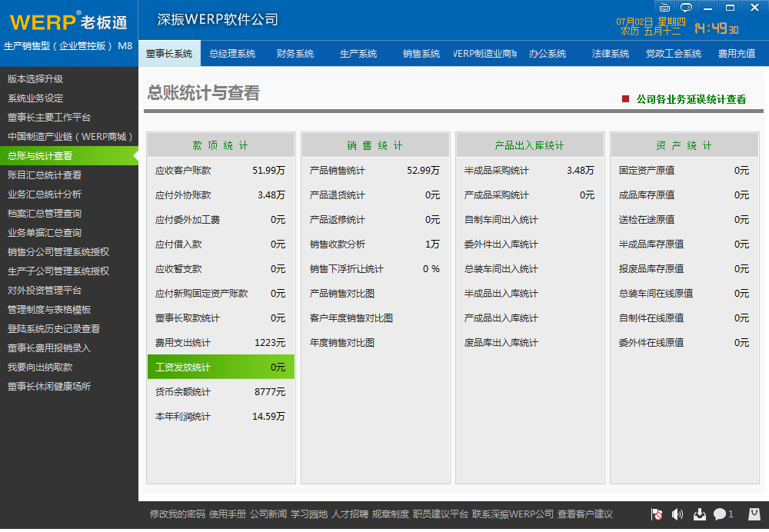The height and width of the screenshot is (532, 769).
Task: Open the 生产系统 tab
Action: [358, 54]
